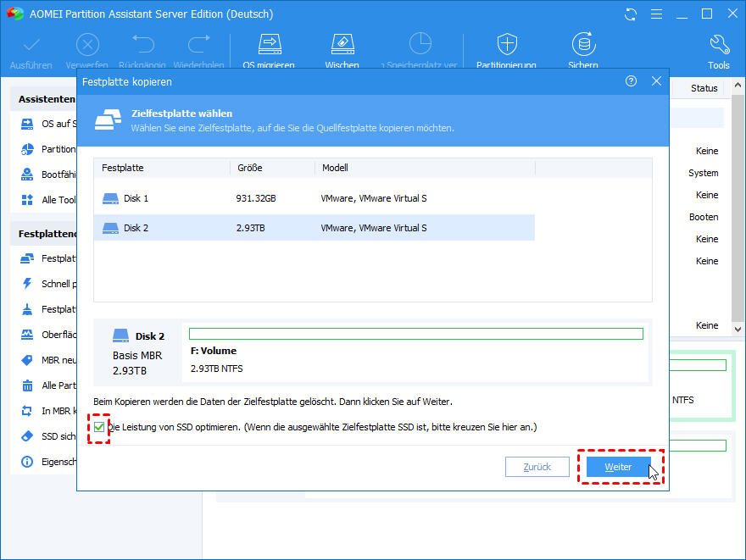Click the Zurück button
This screenshot has height=560, width=746.
537,467
